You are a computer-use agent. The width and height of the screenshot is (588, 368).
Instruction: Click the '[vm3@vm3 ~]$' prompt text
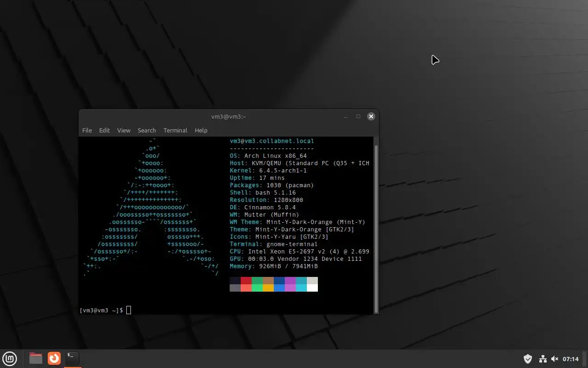coord(102,310)
